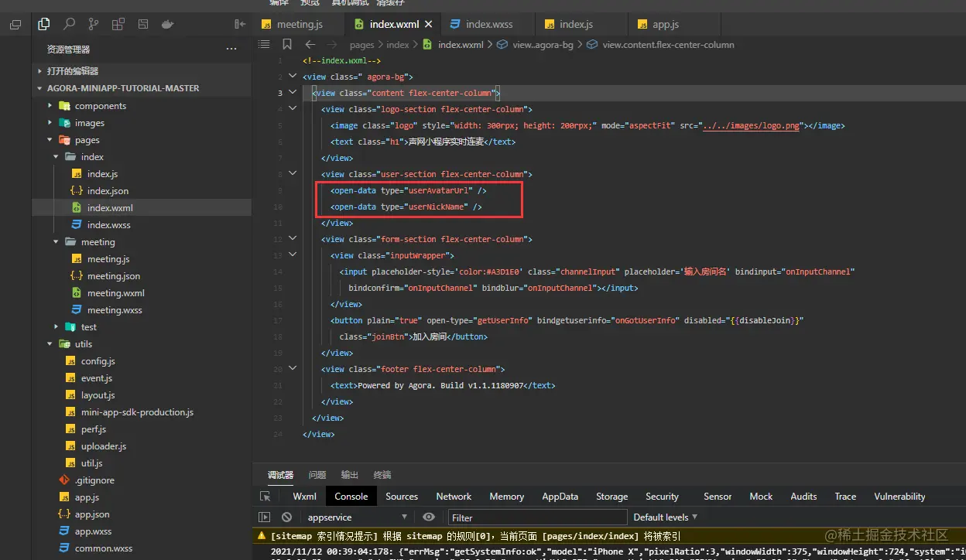The height and width of the screenshot is (560, 966).
Task: Collapse the meeting folder
Action: (x=142, y=242)
